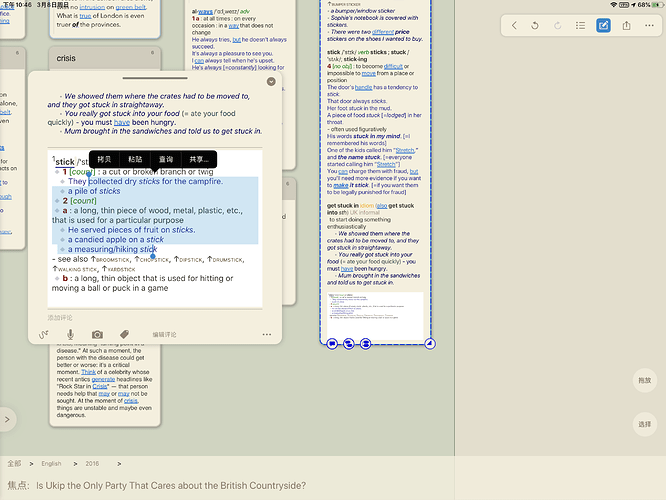This screenshot has width=666, height=500.
Task: Tap the comment bubble icon on selected card
Action: pyautogui.click(x=332, y=344)
